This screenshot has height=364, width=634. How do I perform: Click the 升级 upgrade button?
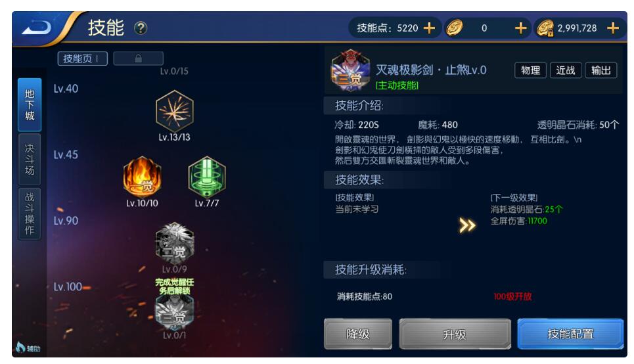(455, 334)
